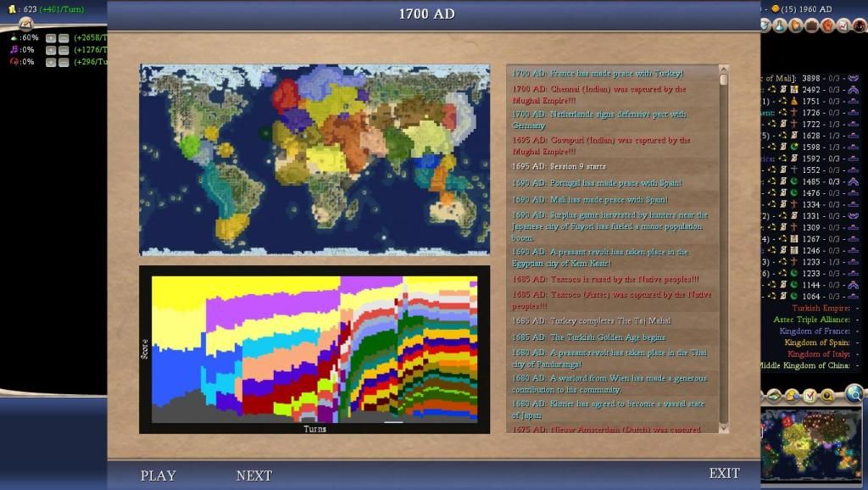Click the 623 gold treasury amount
Viewport: 868px width, 490px height.
tap(30, 9)
